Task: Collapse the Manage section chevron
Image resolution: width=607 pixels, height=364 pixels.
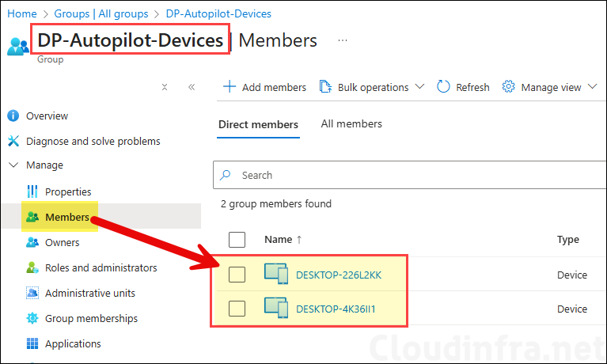Action: pos(13,165)
